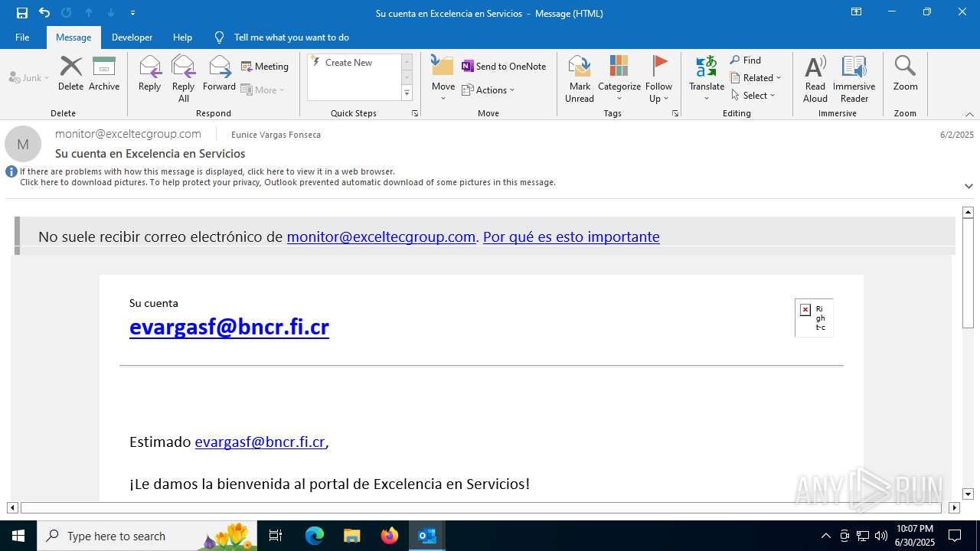The height and width of the screenshot is (551, 980).
Task: Save the message using the floppy disk icon
Action: click(x=22, y=13)
